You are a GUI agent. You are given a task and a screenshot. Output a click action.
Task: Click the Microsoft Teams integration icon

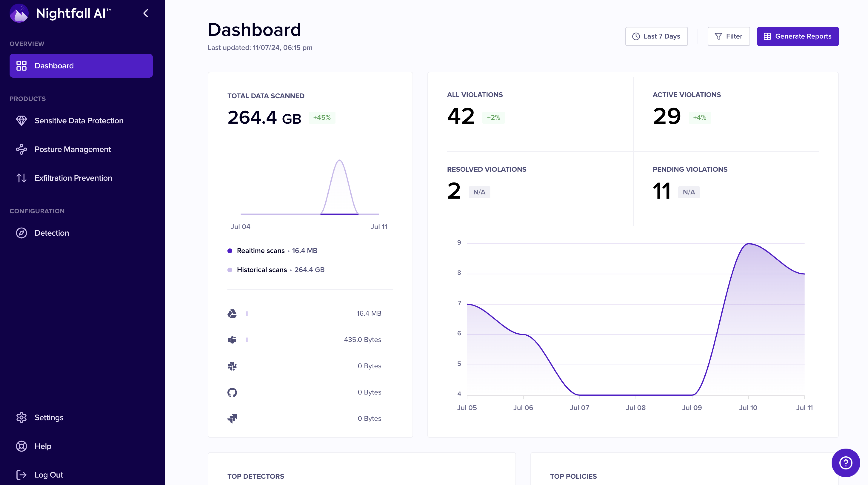(232, 340)
